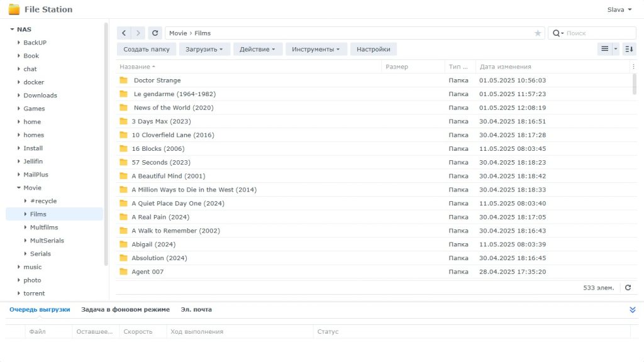
Task: Click the Создать папку button
Action: point(147,49)
